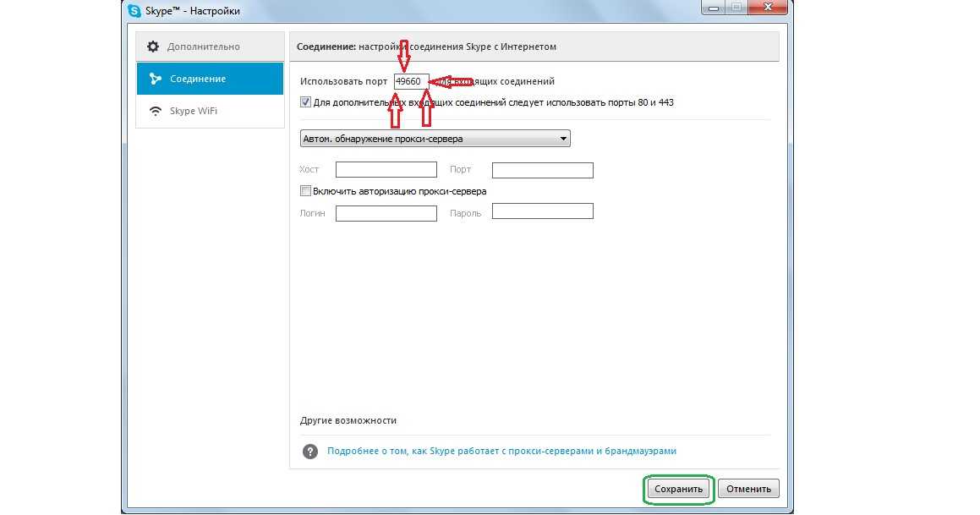Click the Отменить button

point(748,489)
